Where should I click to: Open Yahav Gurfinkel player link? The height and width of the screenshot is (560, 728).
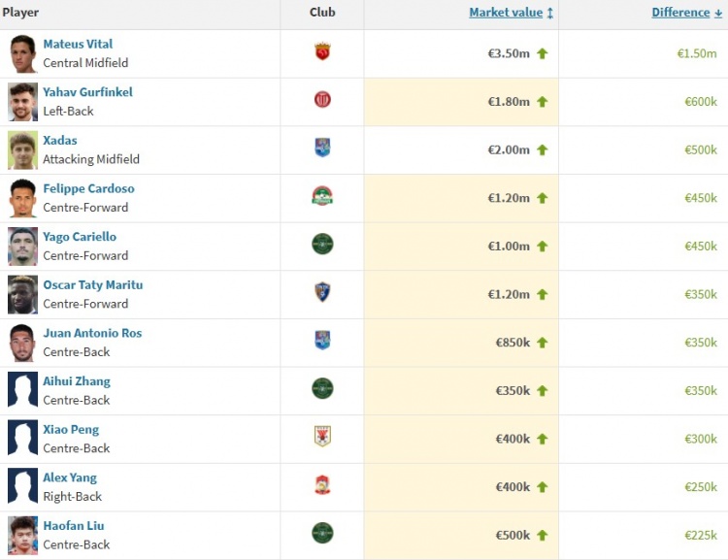87,92
